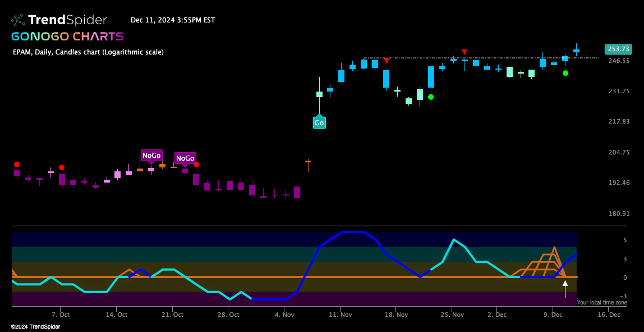The height and width of the screenshot is (332, 644).
Task: Select price axis level 246.55
Action: coord(619,61)
